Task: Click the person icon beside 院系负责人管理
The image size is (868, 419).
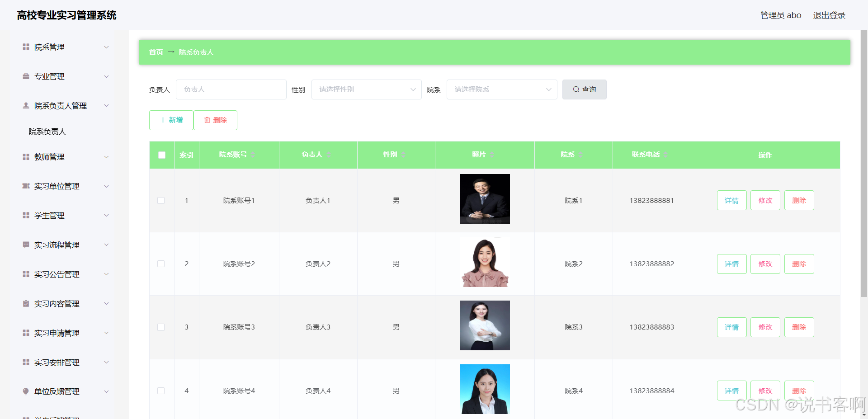Action: [x=26, y=106]
